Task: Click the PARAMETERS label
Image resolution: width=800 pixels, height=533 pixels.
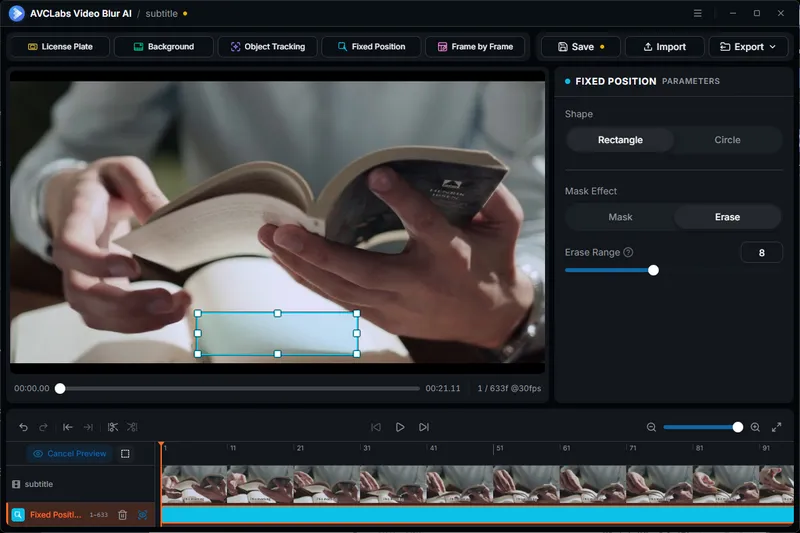Action: coord(690,81)
